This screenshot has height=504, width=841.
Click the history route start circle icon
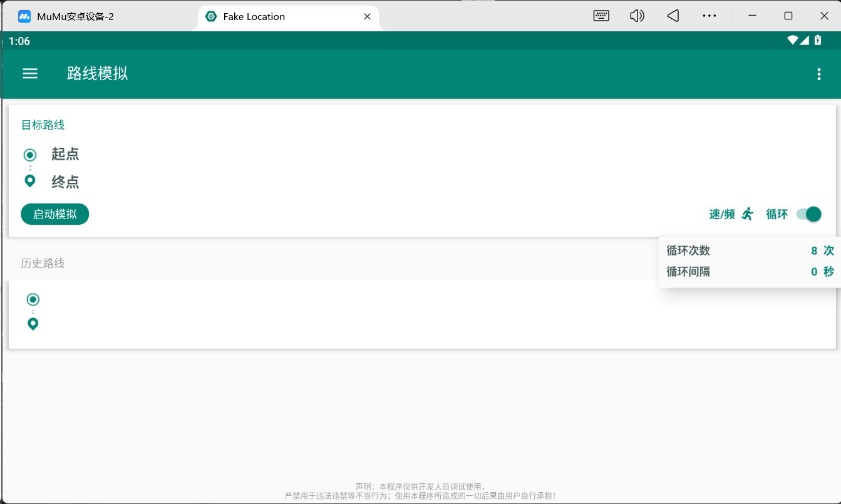coord(33,299)
